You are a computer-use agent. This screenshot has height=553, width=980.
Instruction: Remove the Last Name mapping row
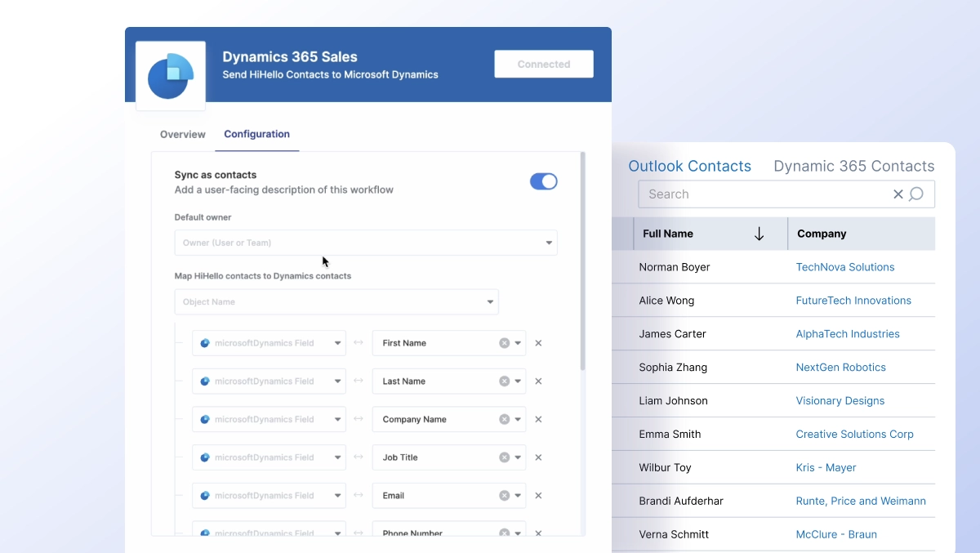click(538, 381)
